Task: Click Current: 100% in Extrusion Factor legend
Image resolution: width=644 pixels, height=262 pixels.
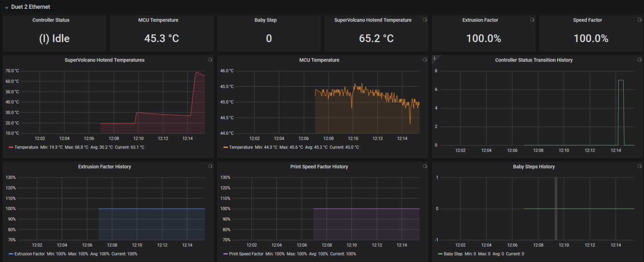Action: click(x=124, y=254)
